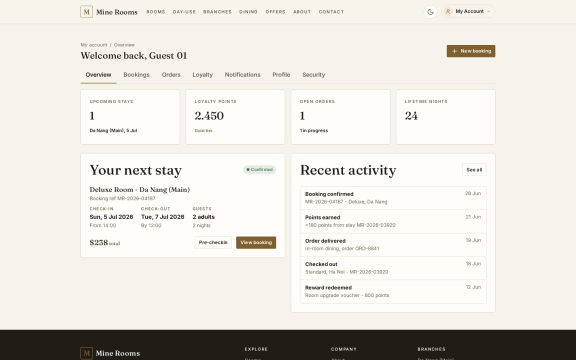Switch to the Bookings tab
576x360 pixels.
tap(136, 75)
